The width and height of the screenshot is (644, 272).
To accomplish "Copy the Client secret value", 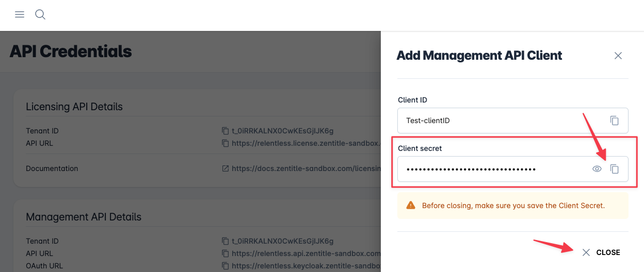I will (x=614, y=169).
